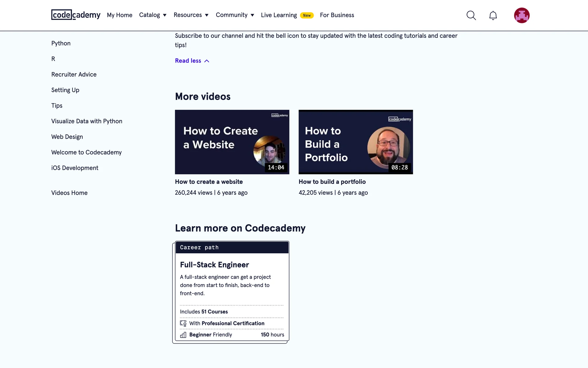Click the Professional Certification badge icon
588x368 pixels.
point(183,323)
